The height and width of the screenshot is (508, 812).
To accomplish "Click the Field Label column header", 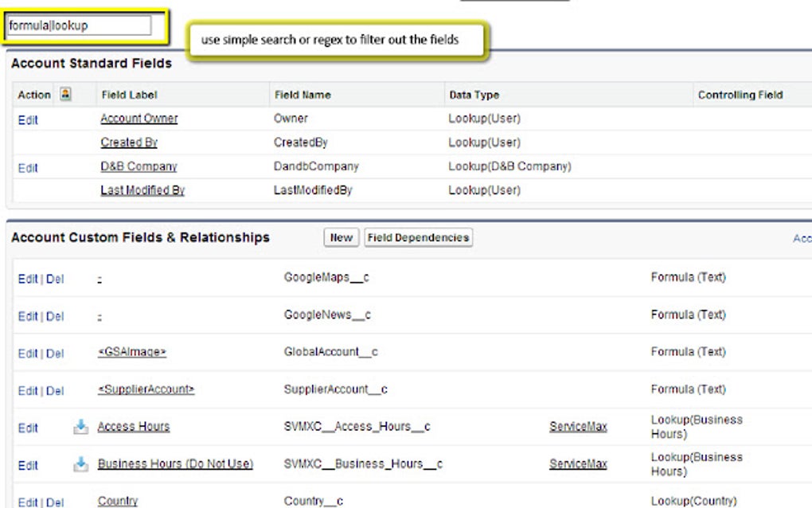I will pyautogui.click(x=130, y=95).
